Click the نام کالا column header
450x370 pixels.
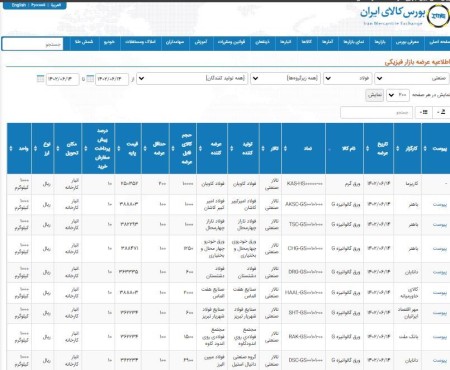pyautogui.click(x=344, y=148)
